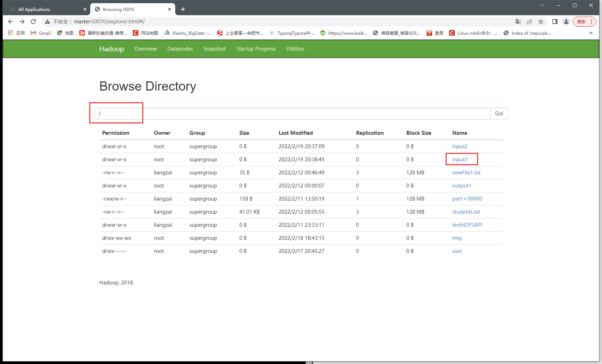Open the Startup Progress menu item
Image resolution: width=602 pixels, height=364 pixels.
(256, 49)
